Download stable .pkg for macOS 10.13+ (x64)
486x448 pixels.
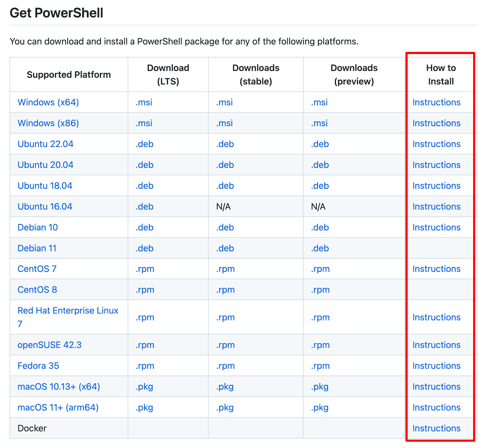225,387
